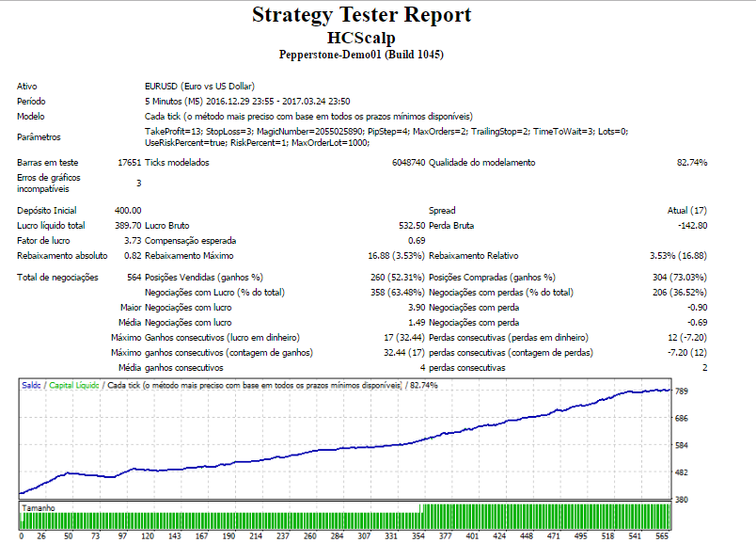Select net profit value 389.70

pyautogui.click(x=128, y=226)
